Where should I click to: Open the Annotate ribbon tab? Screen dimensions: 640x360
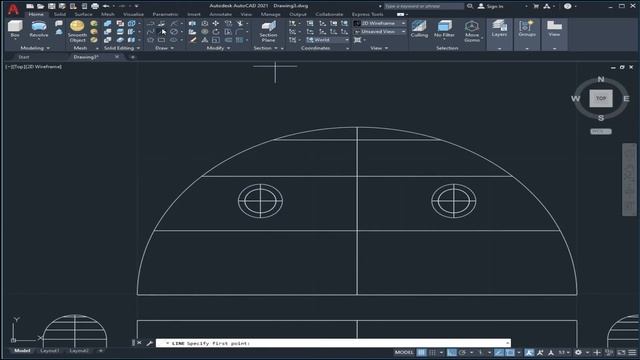[220, 14]
